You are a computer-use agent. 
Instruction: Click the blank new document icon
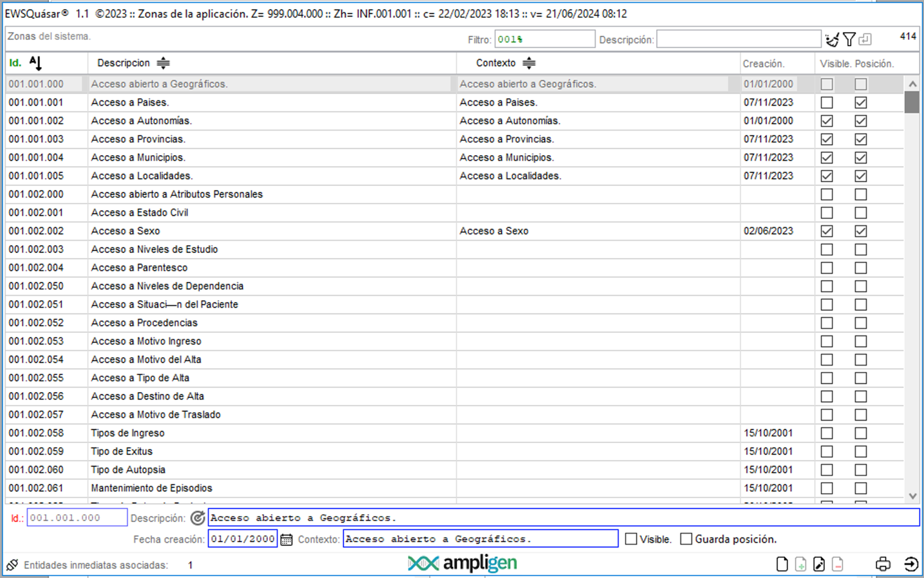[782, 564]
